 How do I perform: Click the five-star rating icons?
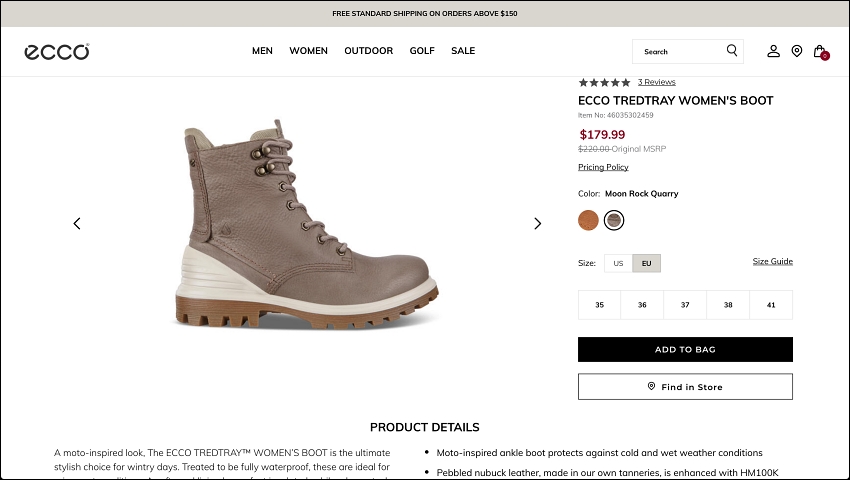(604, 82)
